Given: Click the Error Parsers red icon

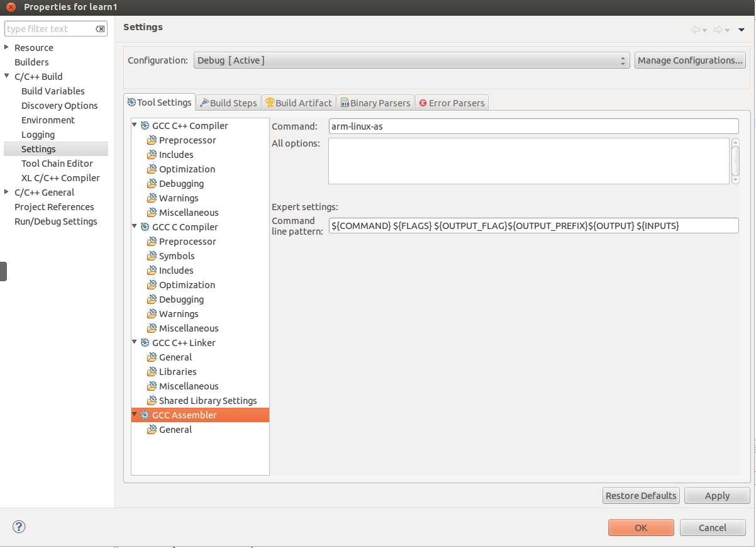Looking at the screenshot, I should [x=423, y=103].
